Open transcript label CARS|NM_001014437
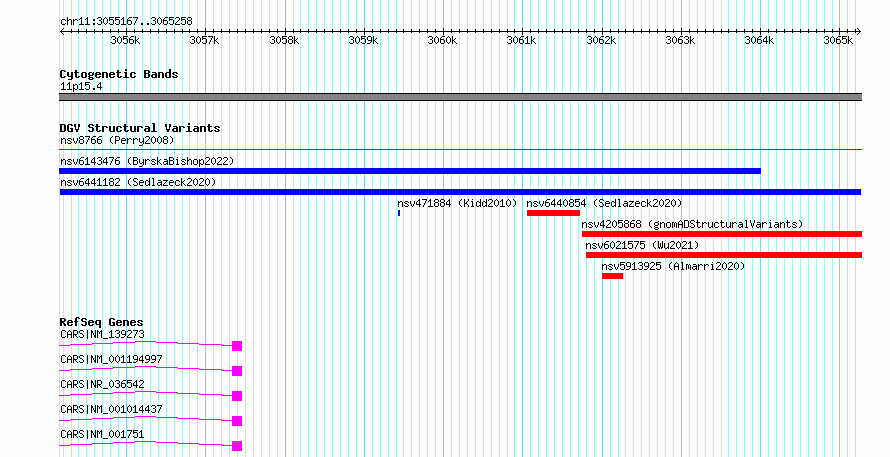 coord(111,409)
